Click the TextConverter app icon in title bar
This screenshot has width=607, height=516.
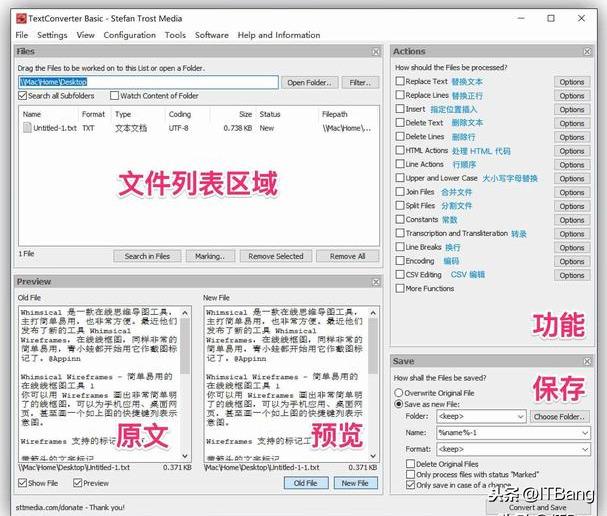coord(21,18)
